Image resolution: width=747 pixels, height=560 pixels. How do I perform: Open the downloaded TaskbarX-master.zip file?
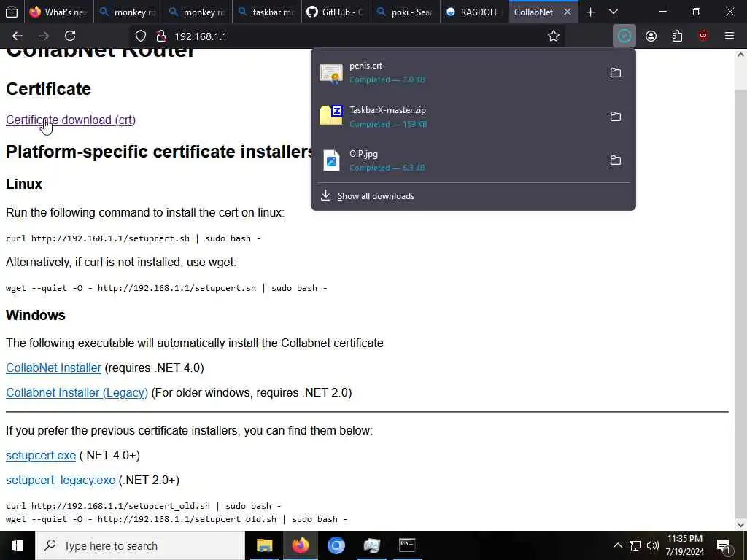pos(457,116)
